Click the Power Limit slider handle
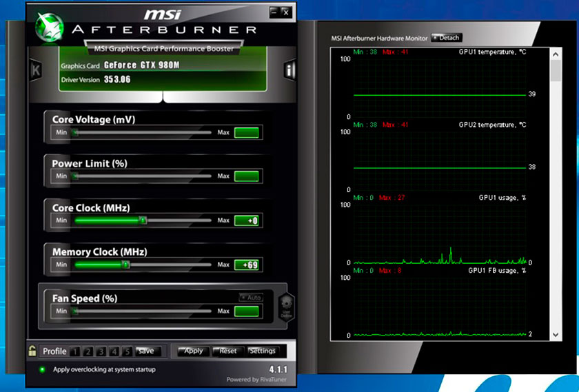The image size is (579, 392). (75, 176)
